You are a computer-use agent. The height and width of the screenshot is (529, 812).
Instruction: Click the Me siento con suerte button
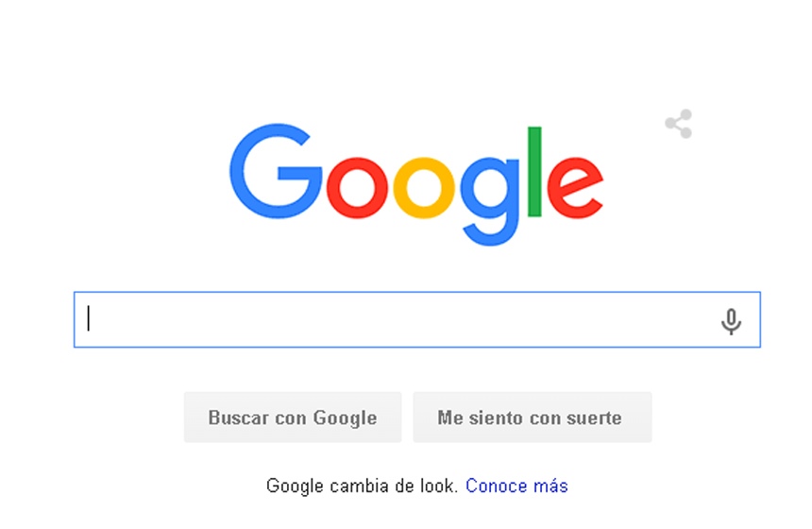[533, 418]
